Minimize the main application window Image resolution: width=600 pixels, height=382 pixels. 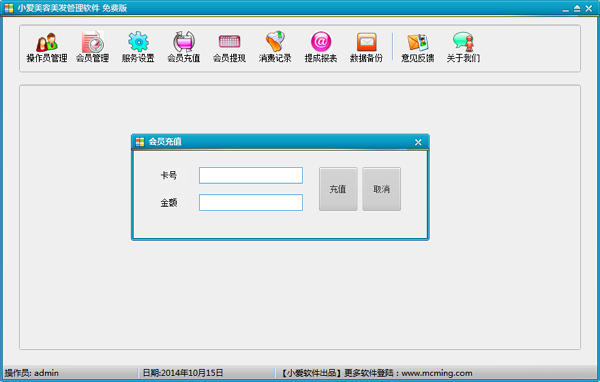point(566,9)
